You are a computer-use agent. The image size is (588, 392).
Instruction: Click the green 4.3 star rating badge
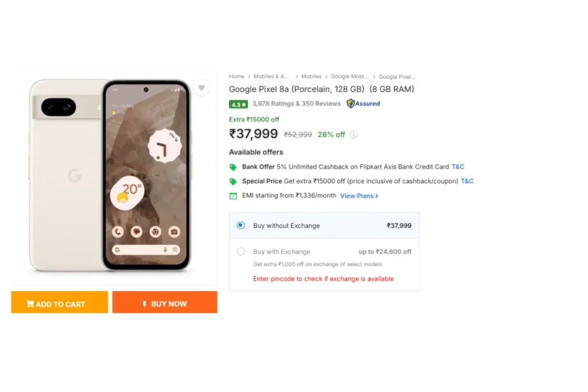(x=238, y=104)
